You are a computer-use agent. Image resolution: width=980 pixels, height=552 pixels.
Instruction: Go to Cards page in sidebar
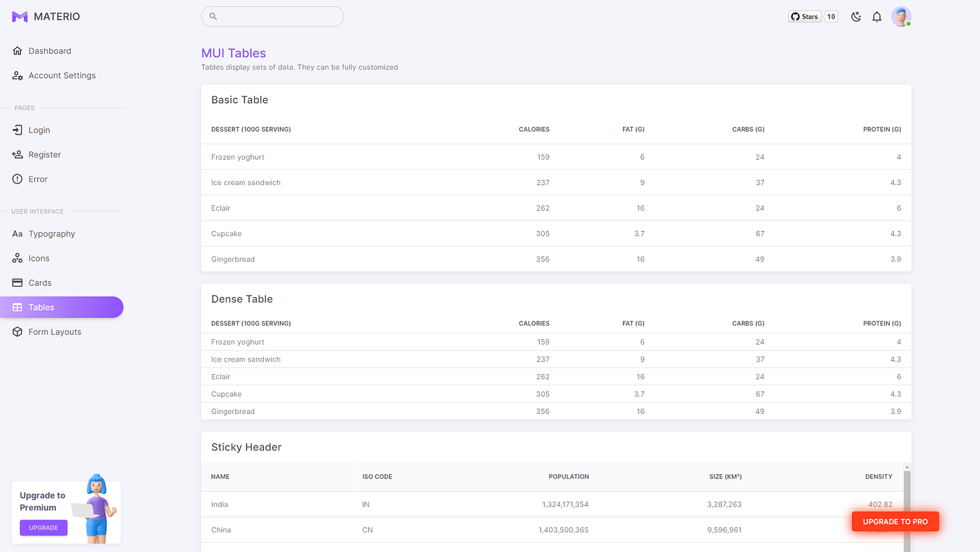click(x=40, y=283)
